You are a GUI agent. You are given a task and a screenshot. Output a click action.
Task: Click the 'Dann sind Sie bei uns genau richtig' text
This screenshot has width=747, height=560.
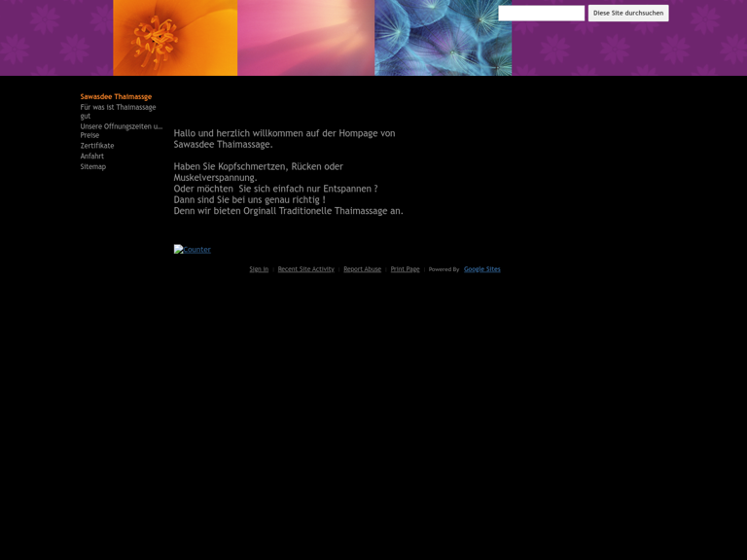coord(250,200)
